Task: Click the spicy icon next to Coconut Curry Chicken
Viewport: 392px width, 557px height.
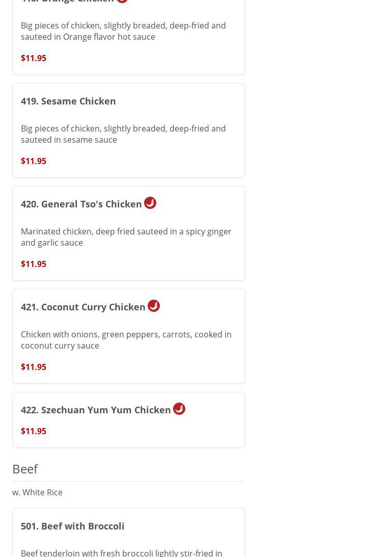Action: [x=154, y=306]
